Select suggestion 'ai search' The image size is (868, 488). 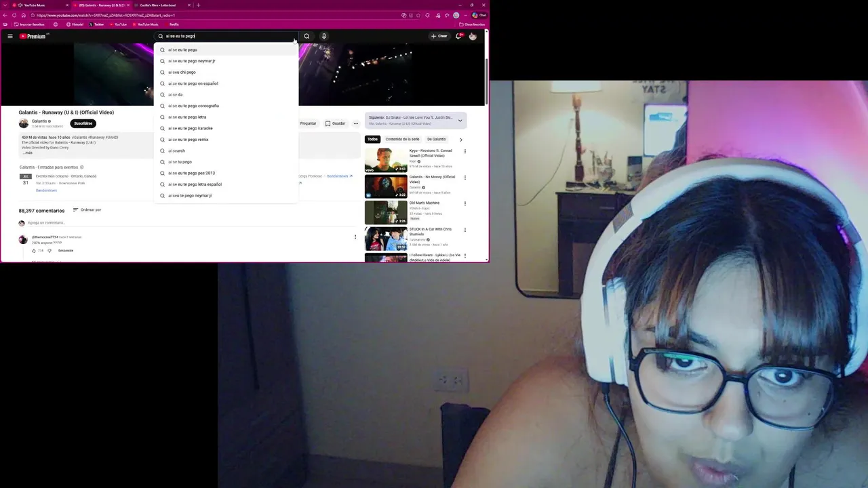[x=226, y=150]
